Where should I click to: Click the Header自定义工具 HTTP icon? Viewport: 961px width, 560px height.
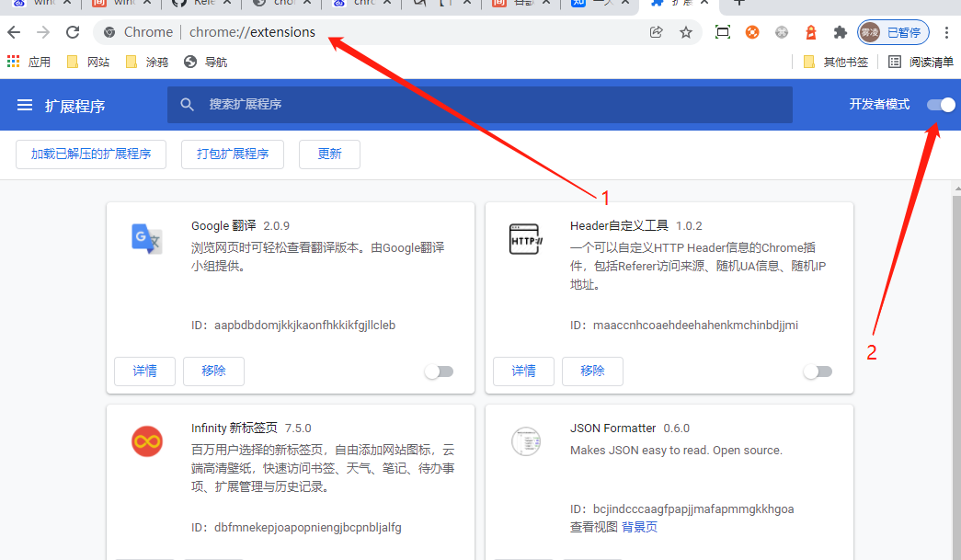click(526, 239)
